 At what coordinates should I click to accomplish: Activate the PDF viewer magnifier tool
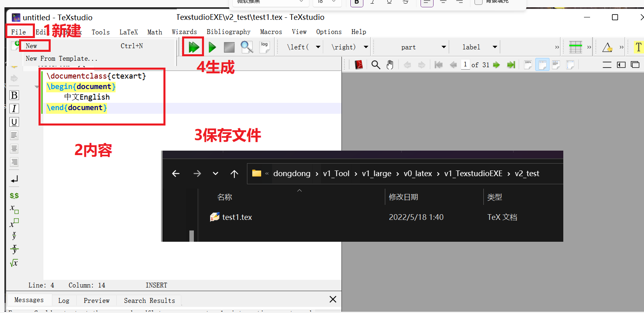point(376,65)
